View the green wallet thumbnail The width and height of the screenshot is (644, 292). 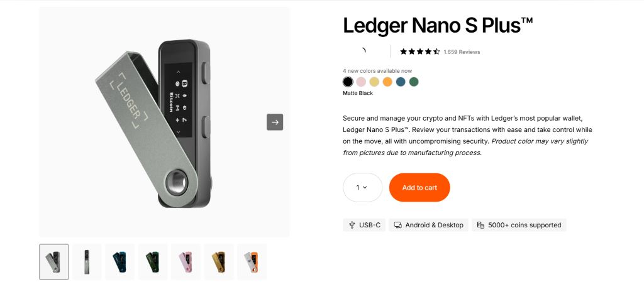(x=153, y=261)
